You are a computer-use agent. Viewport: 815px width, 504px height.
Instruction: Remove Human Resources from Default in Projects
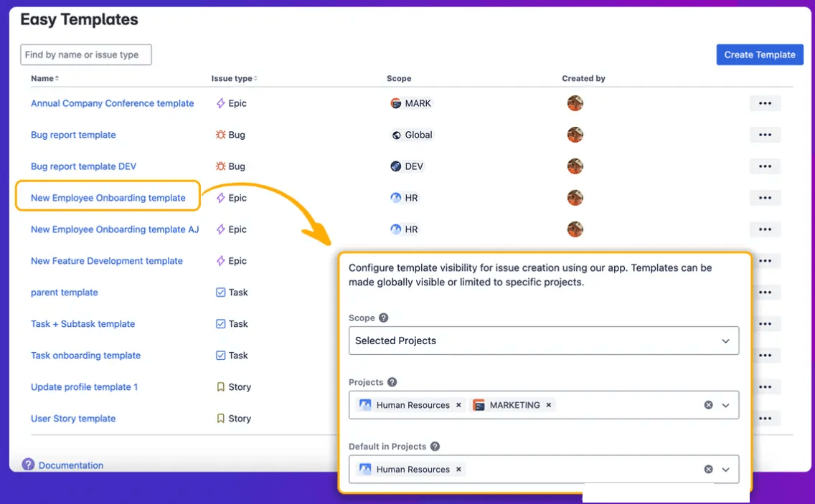[x=458, y=469]
